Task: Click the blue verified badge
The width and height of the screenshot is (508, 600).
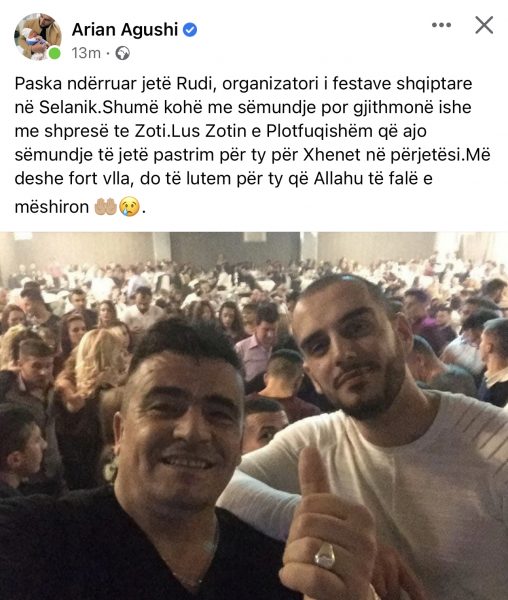Action: [190, 29]
